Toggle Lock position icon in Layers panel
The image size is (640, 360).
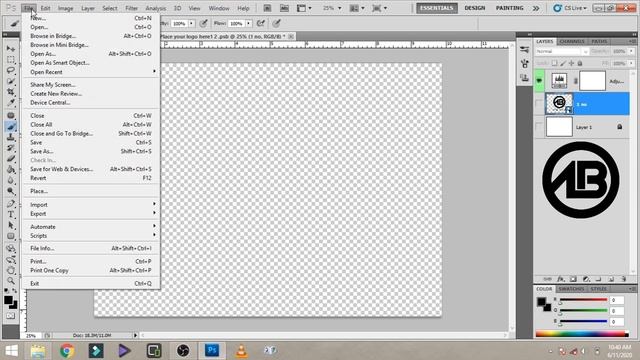click(571, 63)
